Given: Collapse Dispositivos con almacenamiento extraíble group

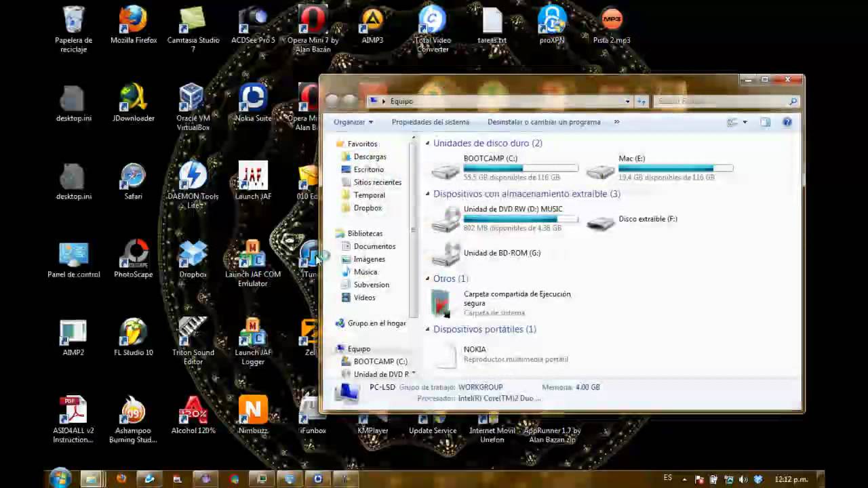Looking at the screenshot, I should (x=428, y=194).
